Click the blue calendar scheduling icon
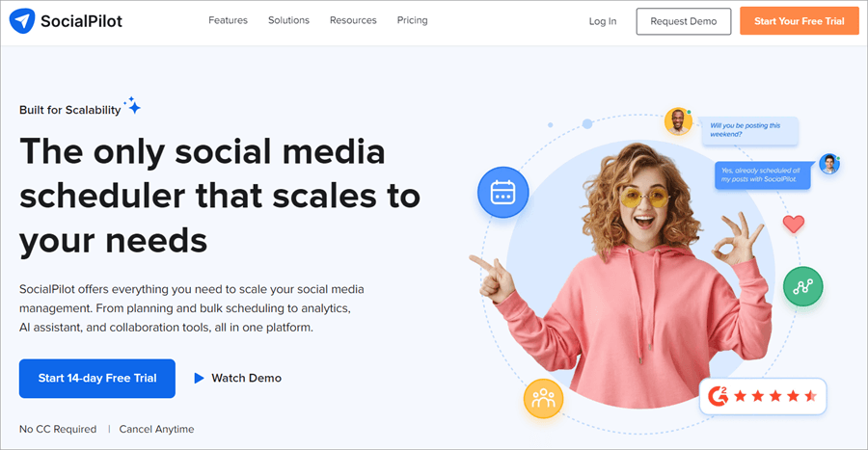 [x=502, y=192]
